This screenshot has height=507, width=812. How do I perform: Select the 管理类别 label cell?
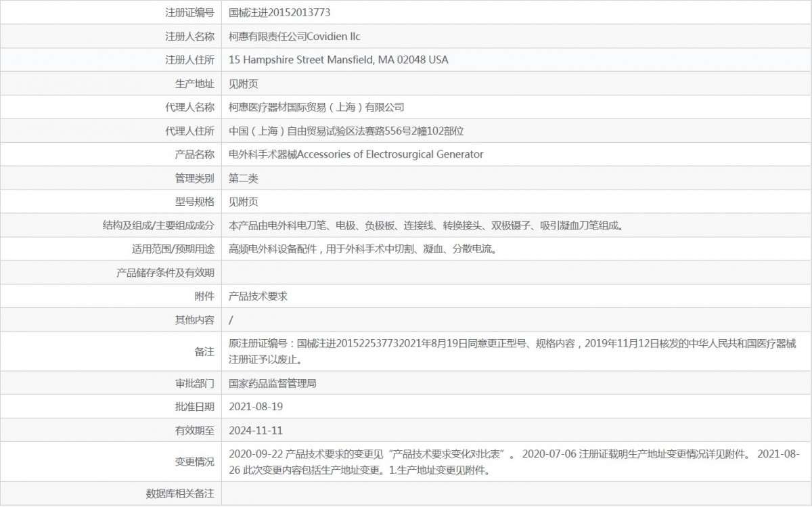click(x=195, y=178)
